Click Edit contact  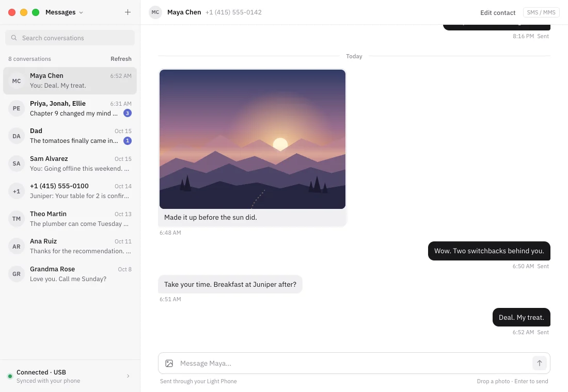click(x=498, y=13)
